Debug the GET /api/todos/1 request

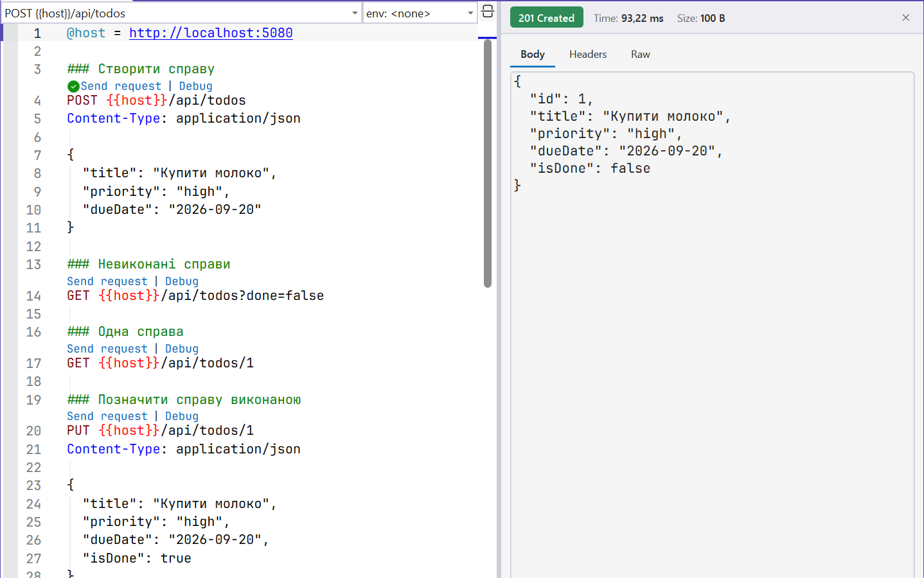(x=182, y=349)
